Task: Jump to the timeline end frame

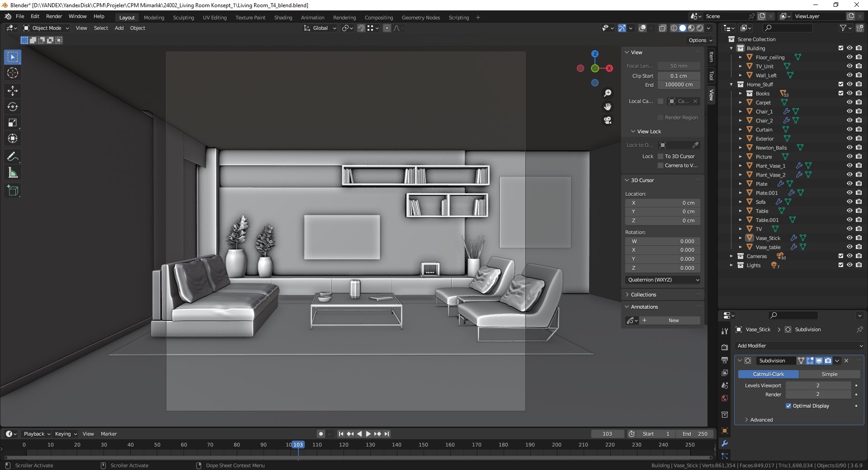Action: click(x=387, y=434)
